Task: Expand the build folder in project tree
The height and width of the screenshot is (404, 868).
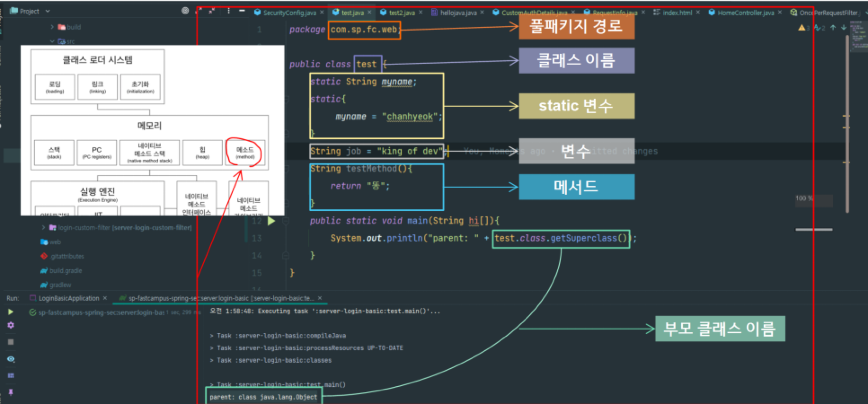Action: point(52,27)
